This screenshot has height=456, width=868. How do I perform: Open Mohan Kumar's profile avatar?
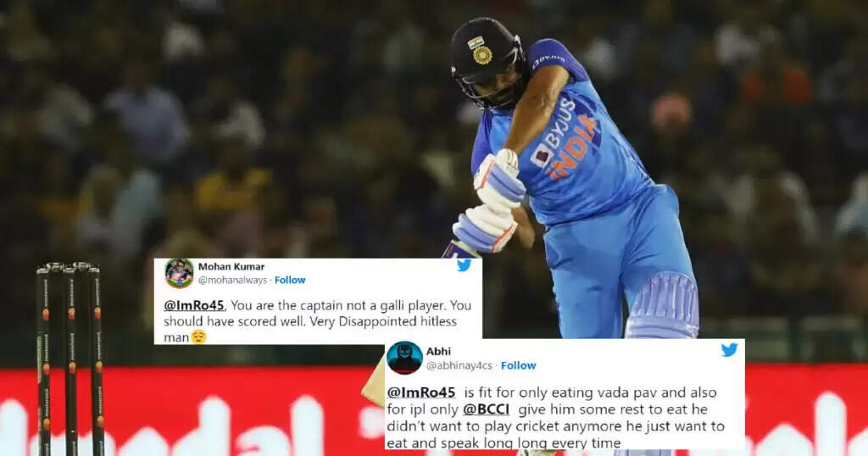click(x=180, y=274)
